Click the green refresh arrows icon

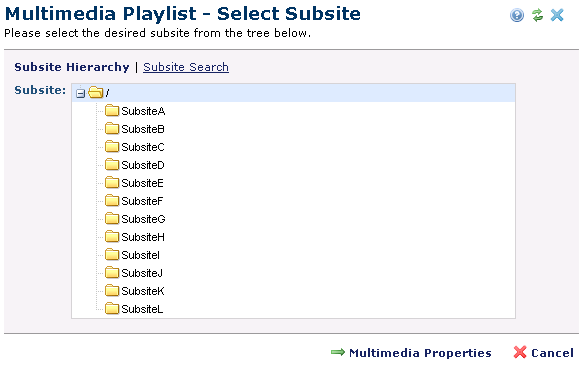(537, 15)
